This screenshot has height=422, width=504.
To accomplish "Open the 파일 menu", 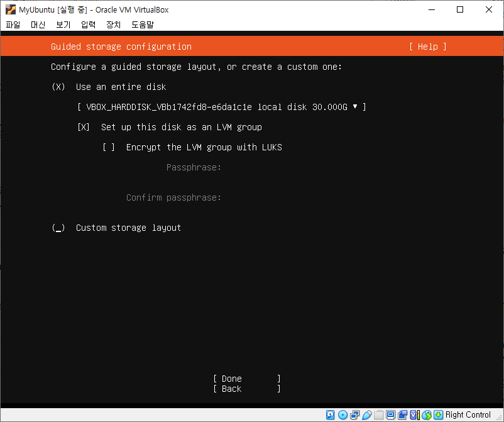I will (x=13, y=25).
